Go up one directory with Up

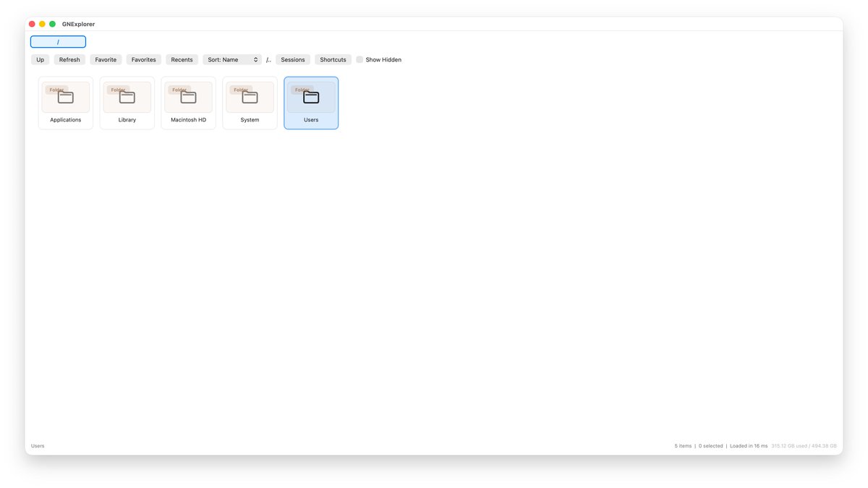click(x=41, y=59)
